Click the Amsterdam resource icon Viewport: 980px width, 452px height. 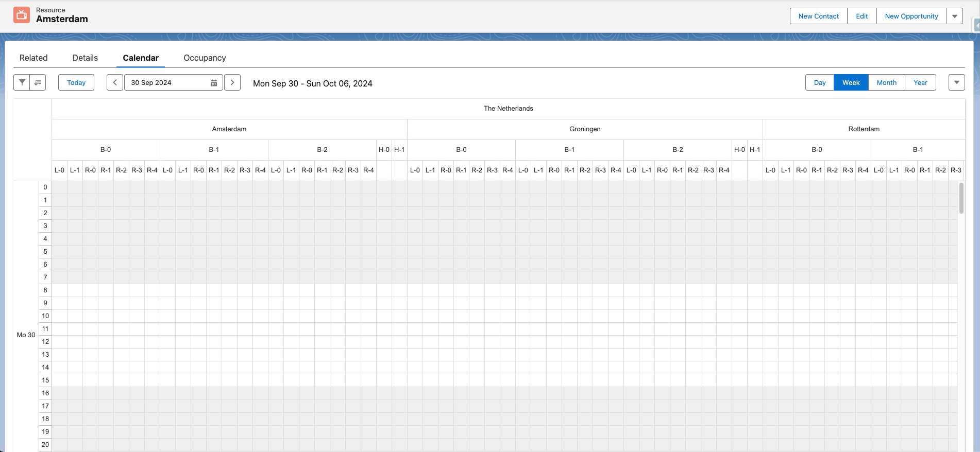[22, 15]
